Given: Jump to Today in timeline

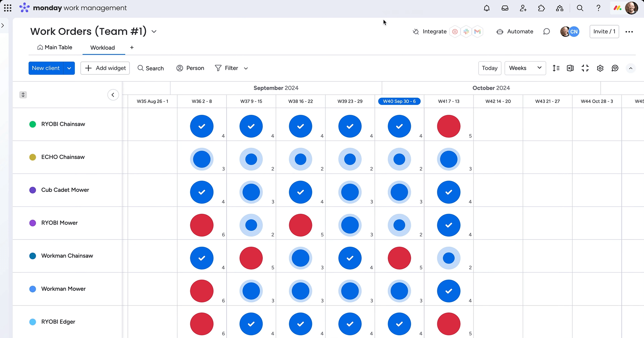Looking at the screenshot, I should point(490,68).
